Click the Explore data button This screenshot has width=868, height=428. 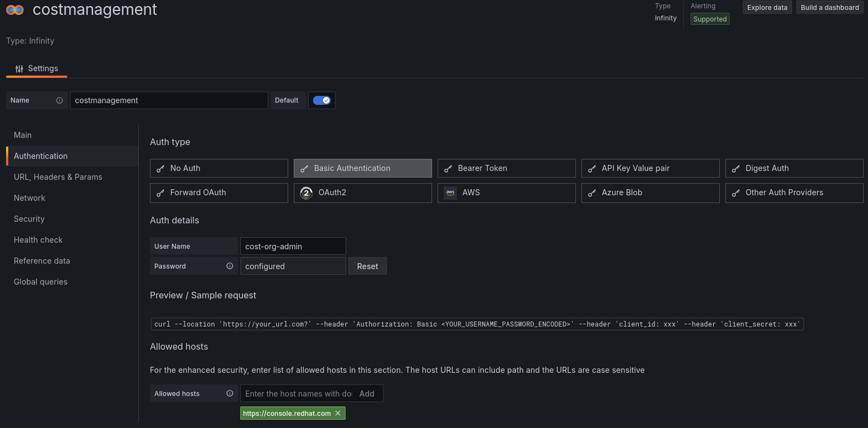coord(767,7)
